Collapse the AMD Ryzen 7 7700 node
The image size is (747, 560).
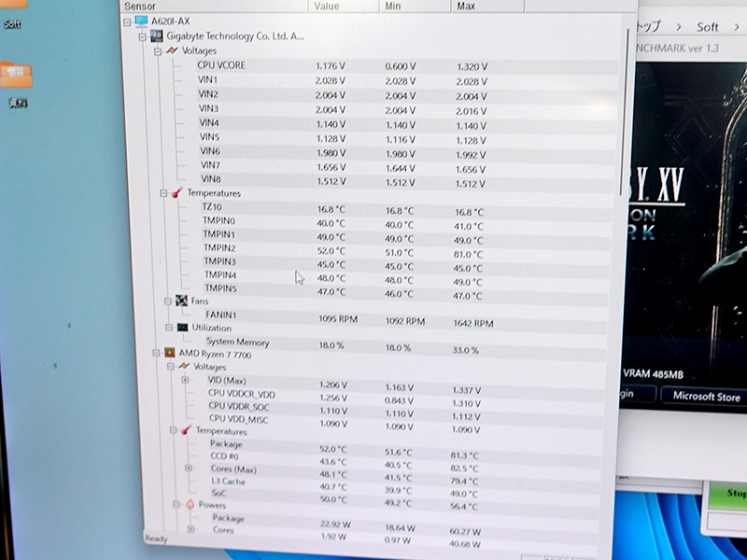pos(156,353)
